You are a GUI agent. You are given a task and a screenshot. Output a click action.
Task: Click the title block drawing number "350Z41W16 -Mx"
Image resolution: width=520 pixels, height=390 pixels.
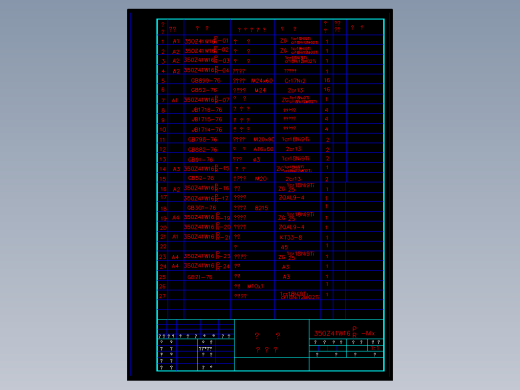point(345,333)
